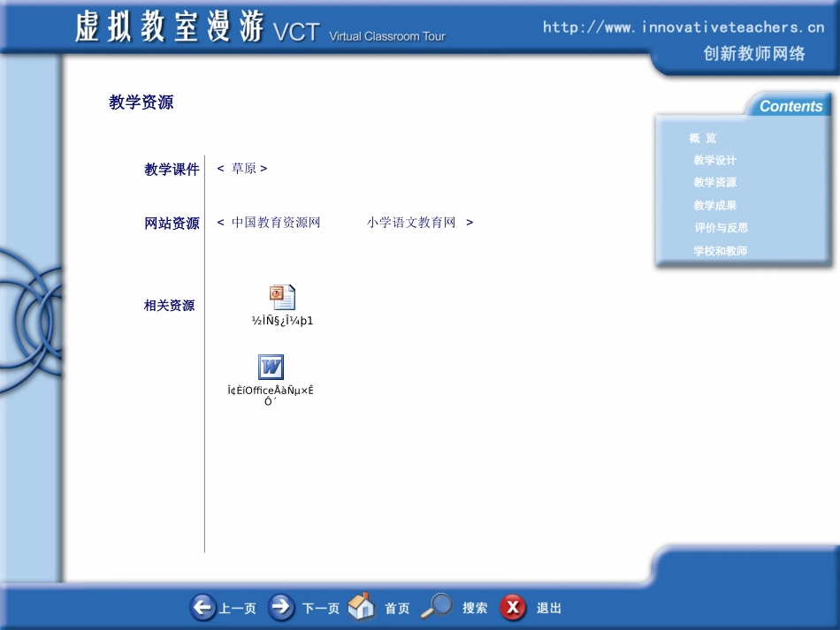
Task: Open the embedded PowerPoint file icon
Action: click(282, 298)
